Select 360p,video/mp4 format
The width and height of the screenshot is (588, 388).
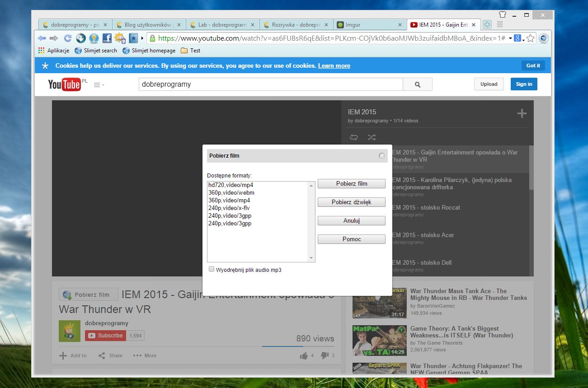(229, 201)
